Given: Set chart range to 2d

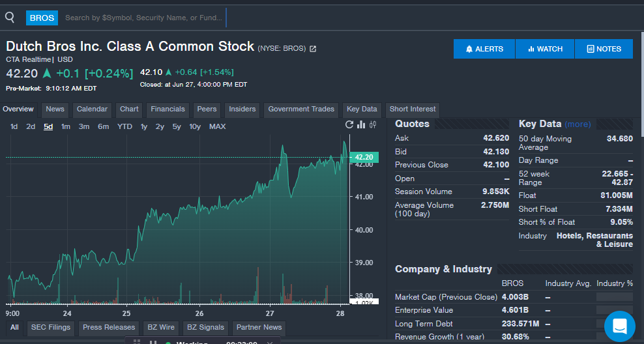Looking at the screenshot, I should (31, 126).
